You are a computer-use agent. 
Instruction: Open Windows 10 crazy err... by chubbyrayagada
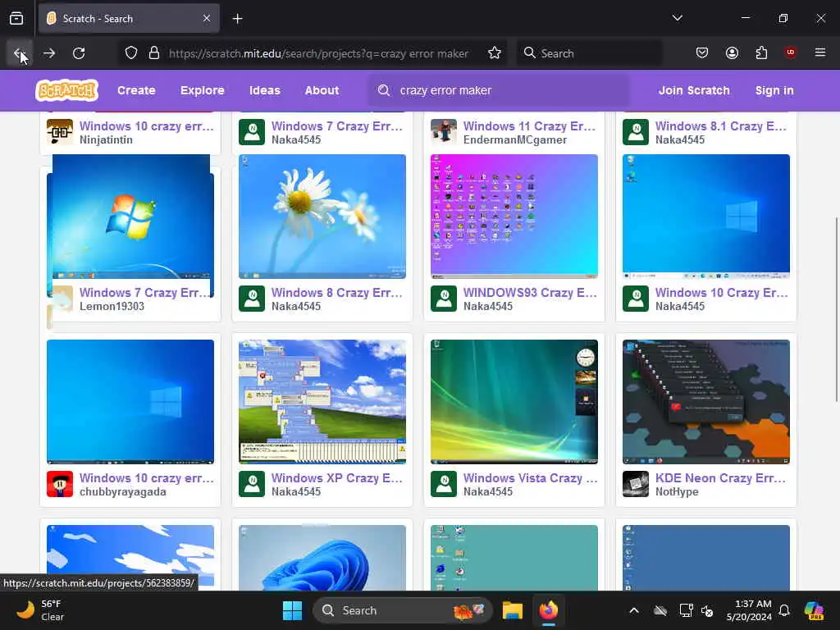pos(146,478)
